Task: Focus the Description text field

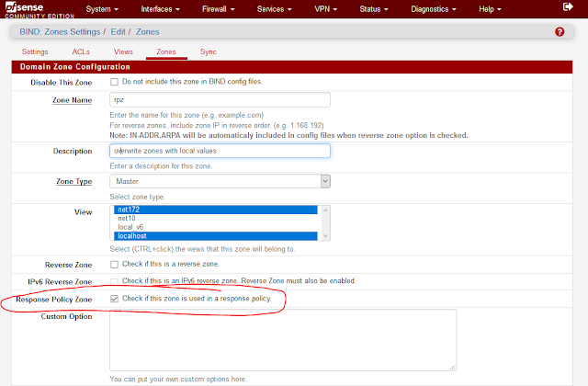Action: (220, 150)
